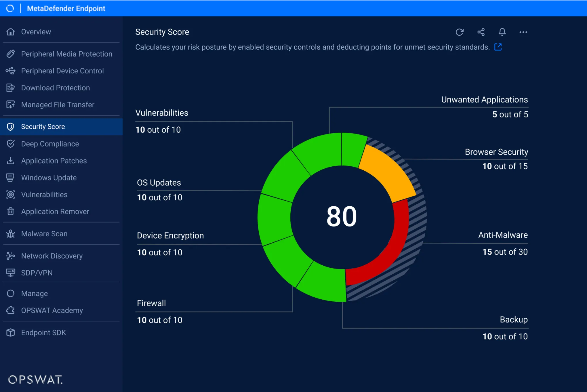Open the three-dot more options menu

523,32
